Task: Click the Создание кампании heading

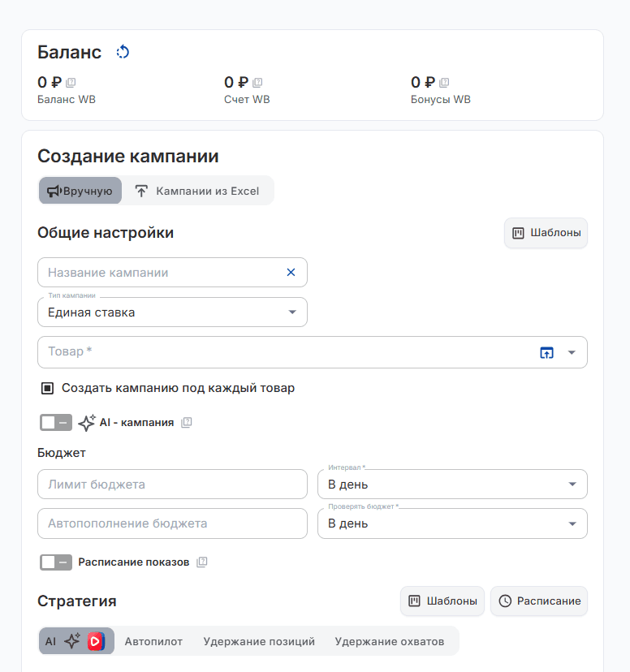Action: click(x=128, y=156)
